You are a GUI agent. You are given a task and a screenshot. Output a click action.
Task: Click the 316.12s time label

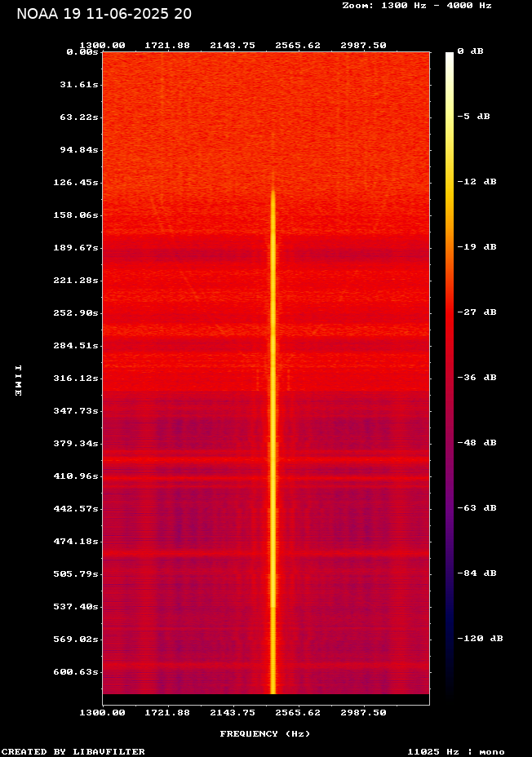coord(76,378)
